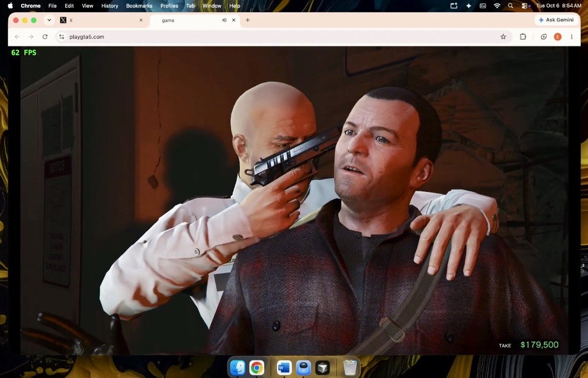588x378 pixels.
Task: Open a new tab with plus button
Action: coord(247,20)
